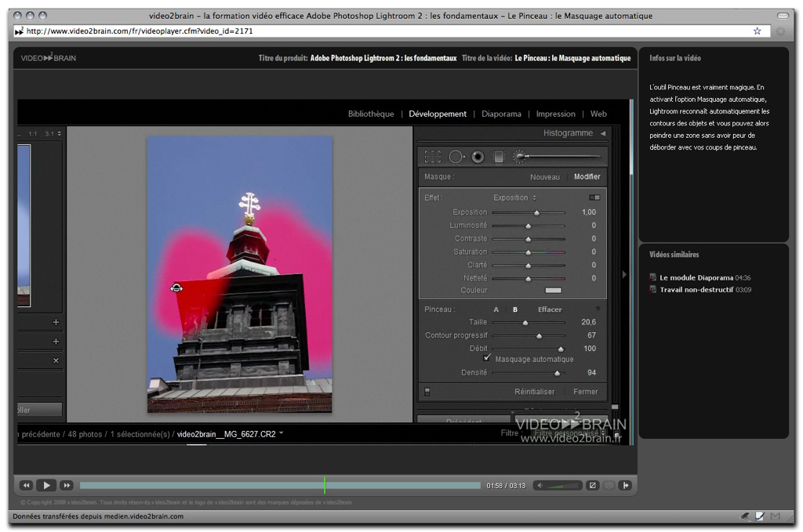Click the Saturation slider handle

(529, 252)
